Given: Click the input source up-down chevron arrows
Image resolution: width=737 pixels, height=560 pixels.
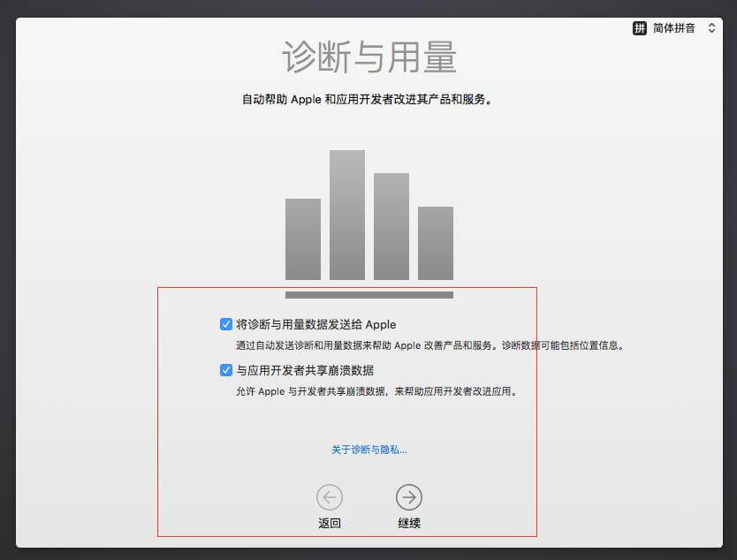Looking at the screenshot, I should coord(711,28).
